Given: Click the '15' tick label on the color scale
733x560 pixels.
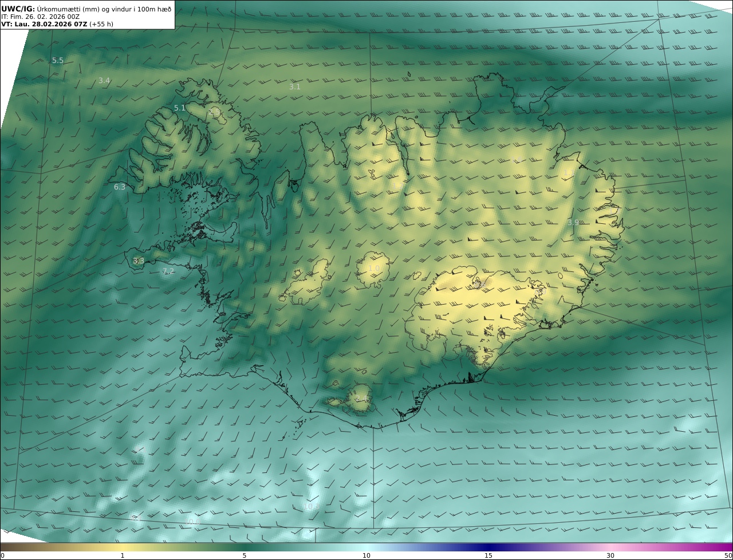Looking at the screenshot, I should click(488, 555).
